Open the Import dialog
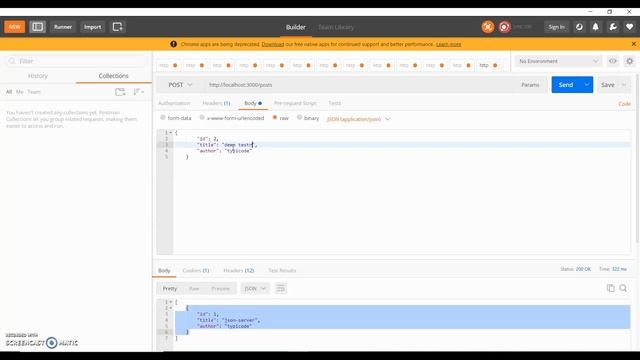The height and width of the screenshot is (360, 640). (x=92, y=27)
